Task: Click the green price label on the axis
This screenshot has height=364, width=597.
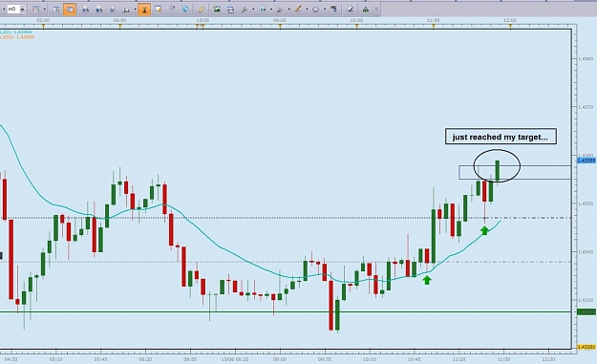Action: click(x=586, y=311)
